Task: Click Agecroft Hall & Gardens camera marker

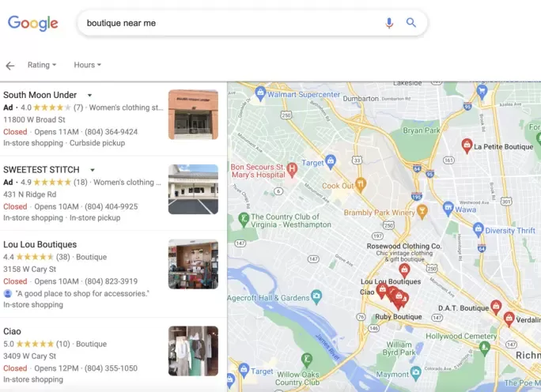Action: [316, 297]
